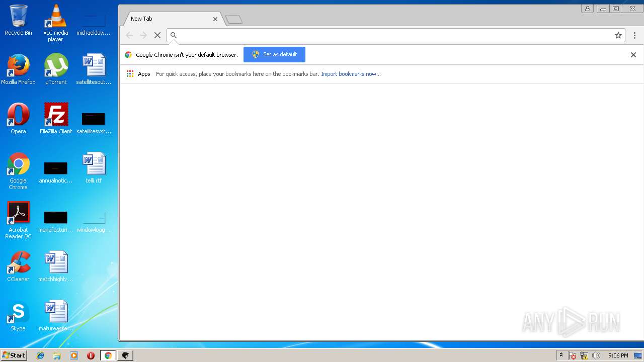The width and height of the screenshot is (644, 362).
Task: Open matureaske document on desktop
Action: (55, 316)
